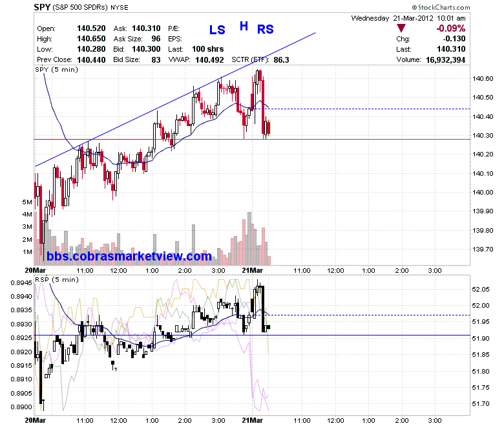The image size is (504, 426).
Task: Click the Volume value 16,932,394
Action: [445, 60]
